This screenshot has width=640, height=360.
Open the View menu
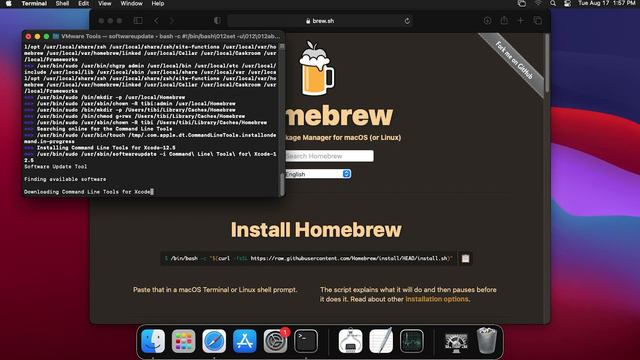(104, 4)
